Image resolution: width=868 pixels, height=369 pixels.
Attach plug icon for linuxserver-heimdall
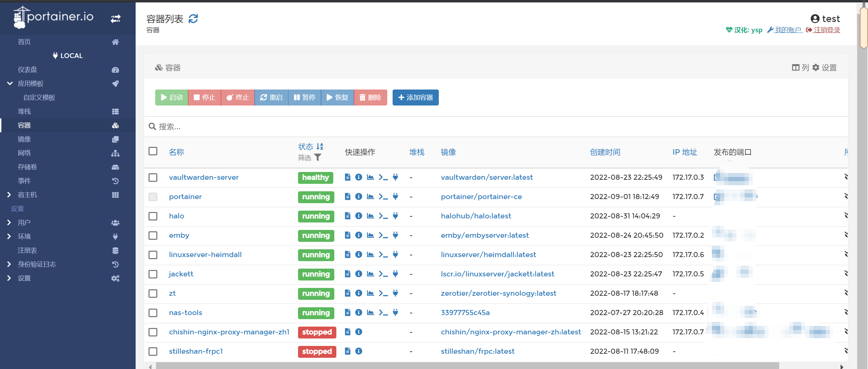click(x=395, y=254)
